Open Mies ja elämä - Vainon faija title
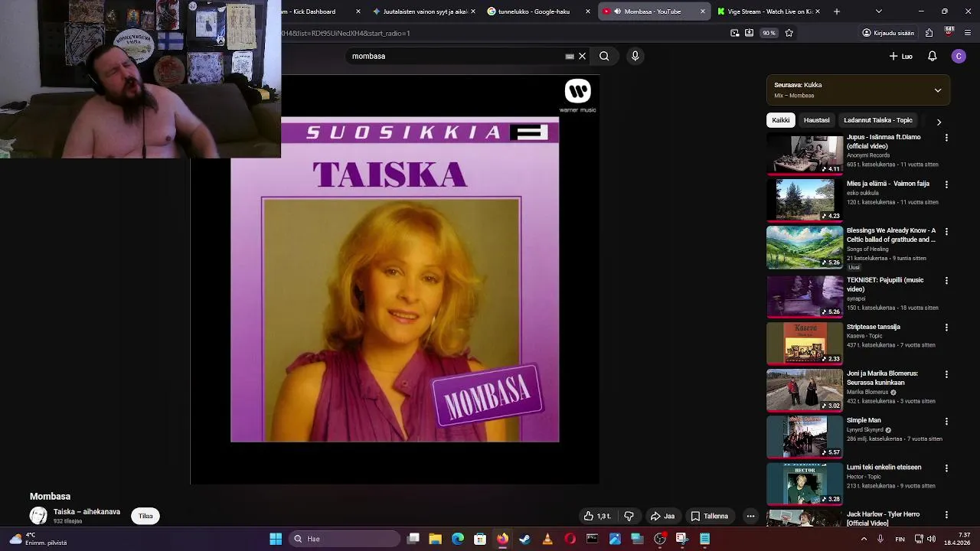The width and height of the screenshot is (980, 551). click(x=888, y=184)
